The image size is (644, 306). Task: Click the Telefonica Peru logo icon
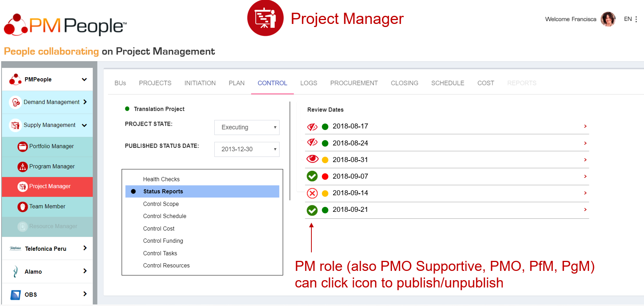coord(15,249)
